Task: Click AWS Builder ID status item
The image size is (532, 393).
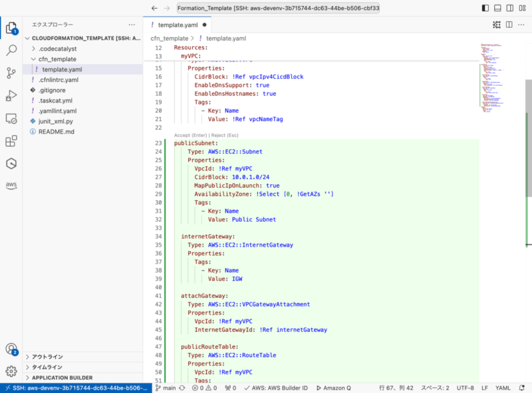Action: tap(276, 388)
